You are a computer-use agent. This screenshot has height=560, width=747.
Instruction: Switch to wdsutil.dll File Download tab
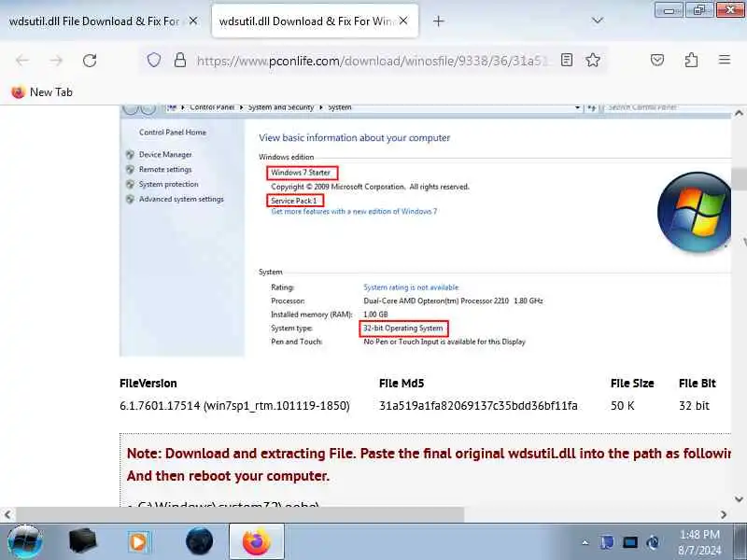94,21
